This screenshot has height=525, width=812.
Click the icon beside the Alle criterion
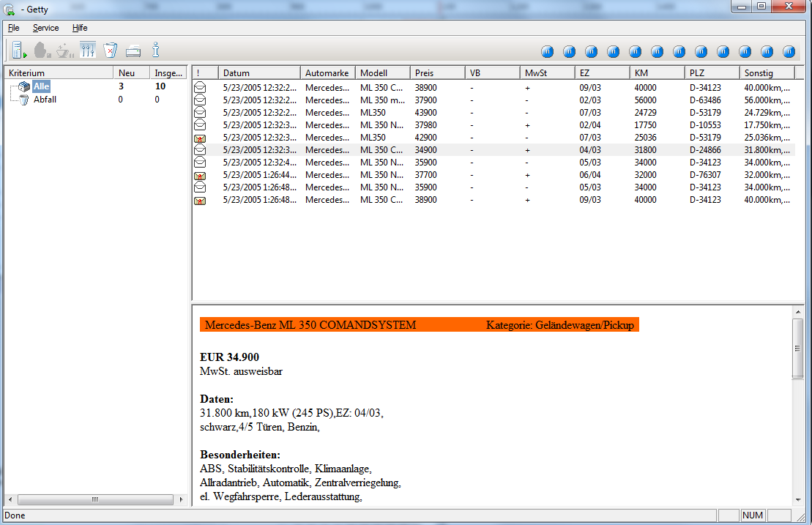pyautogui.click(x=24, y=86)
